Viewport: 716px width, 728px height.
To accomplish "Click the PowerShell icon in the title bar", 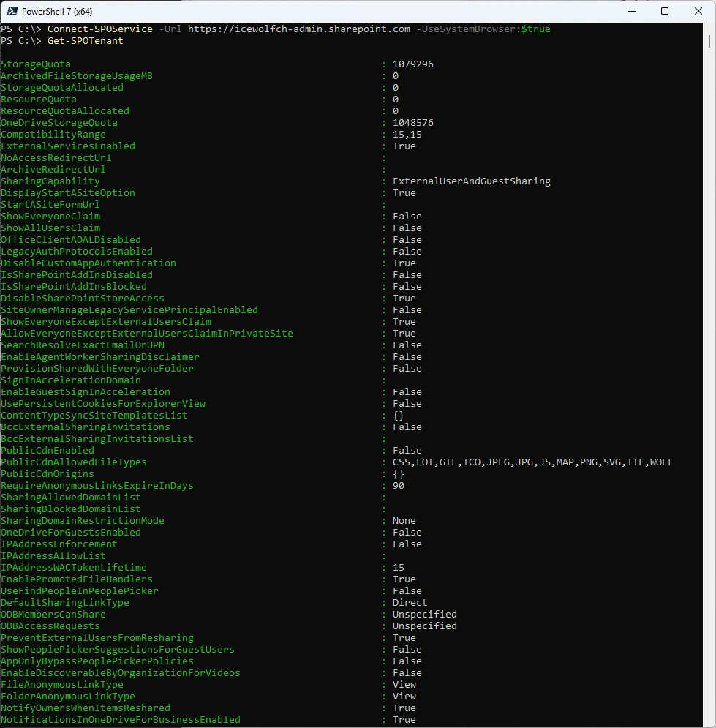I will [x=12, y=11].
